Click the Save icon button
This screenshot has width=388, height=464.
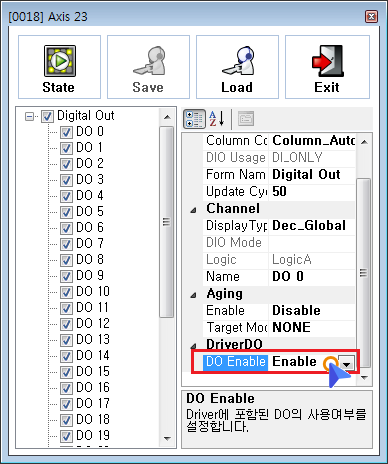pyautogui.click(x=148, y=67)
